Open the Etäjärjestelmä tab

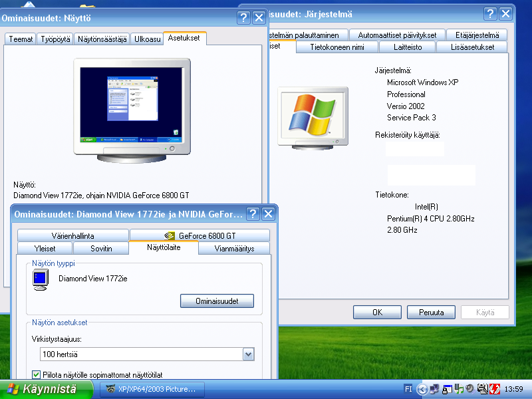477,35
